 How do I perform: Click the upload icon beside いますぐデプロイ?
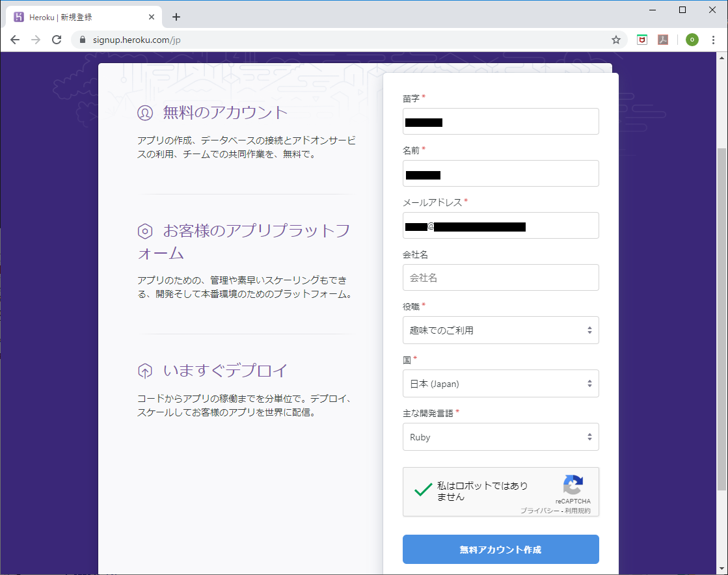tap(145, 371)
